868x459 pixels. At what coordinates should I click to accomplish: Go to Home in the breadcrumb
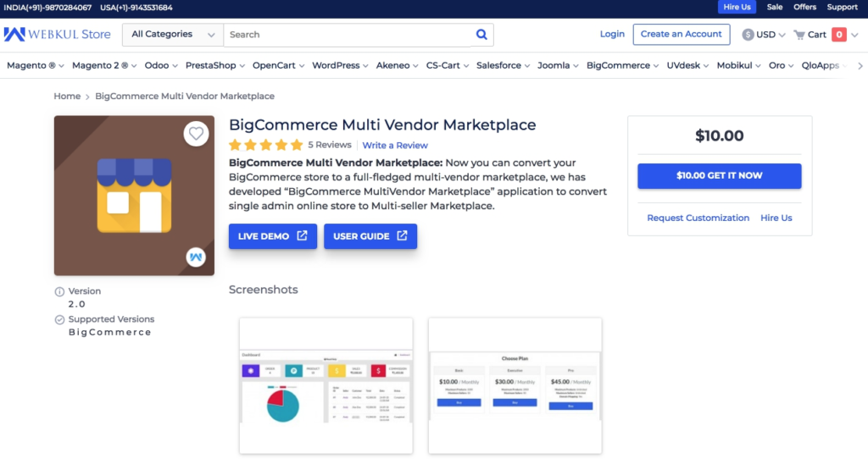(67, 97)
